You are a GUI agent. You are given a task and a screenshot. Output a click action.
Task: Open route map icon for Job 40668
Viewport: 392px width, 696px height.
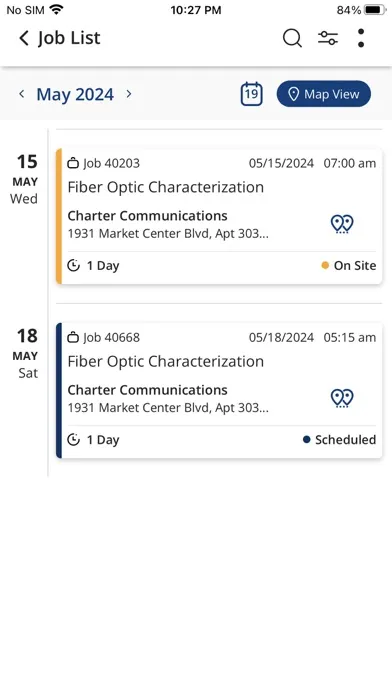point(342,398)
